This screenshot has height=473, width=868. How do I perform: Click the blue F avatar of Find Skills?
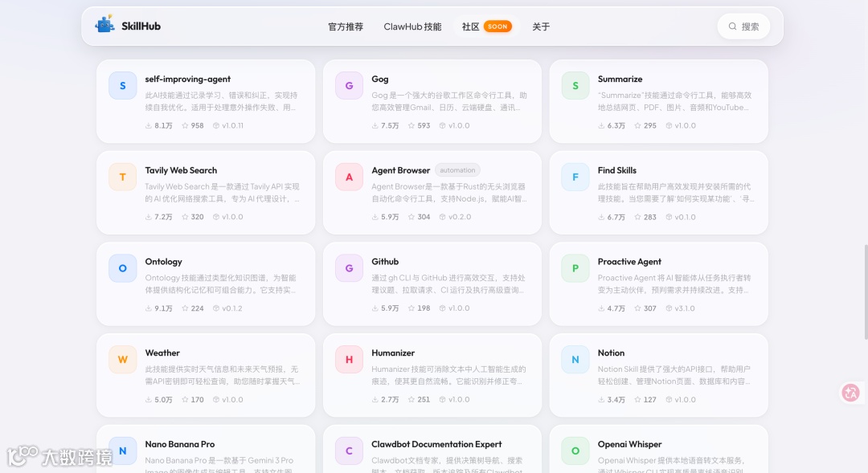(575, 177)
